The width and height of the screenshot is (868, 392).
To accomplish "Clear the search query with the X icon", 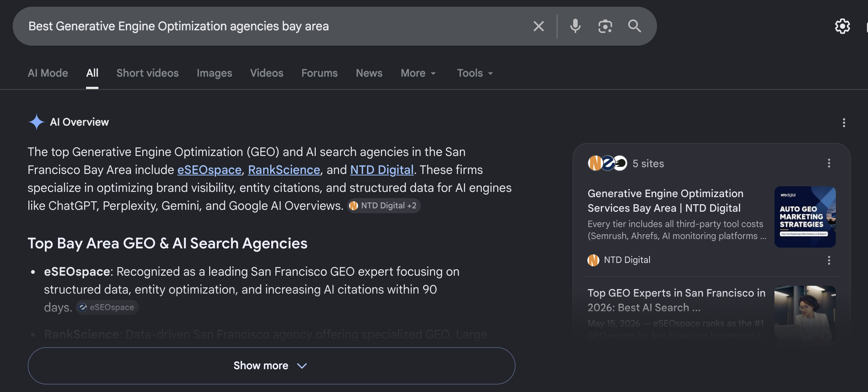I will tap(538, 26).
